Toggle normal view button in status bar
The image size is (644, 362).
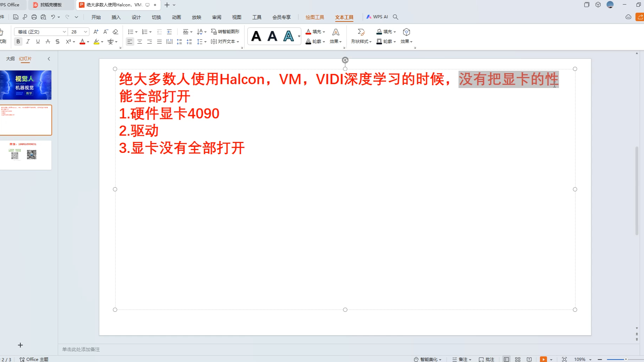pyautogui.click(x=507, y=359)
